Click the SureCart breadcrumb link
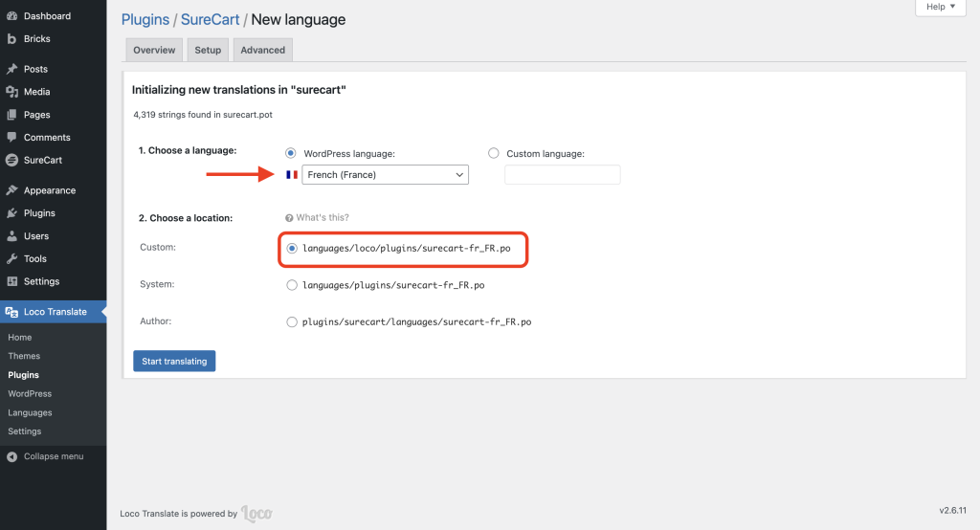The height and width of the screenshot is (530, 980). tap(210, 19)
